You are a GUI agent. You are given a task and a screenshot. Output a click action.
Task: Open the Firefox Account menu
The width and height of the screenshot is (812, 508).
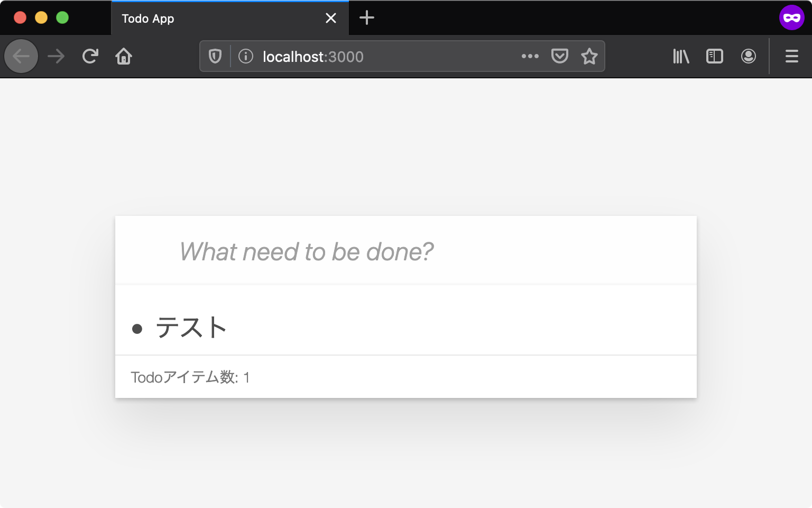pos(749,56)
